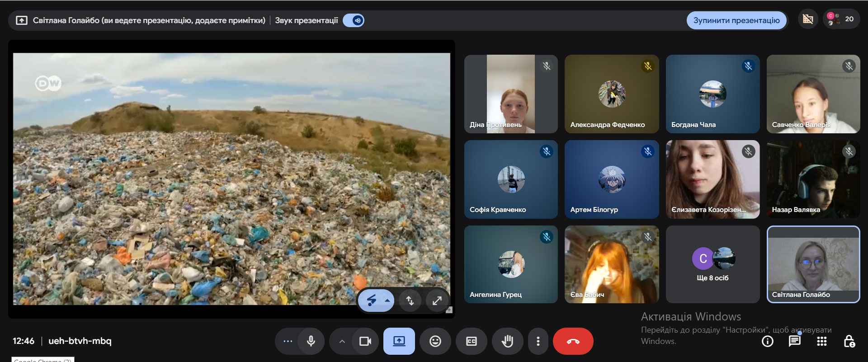
Task: Expand the presentation to full screen
Action: pos(437,301)
